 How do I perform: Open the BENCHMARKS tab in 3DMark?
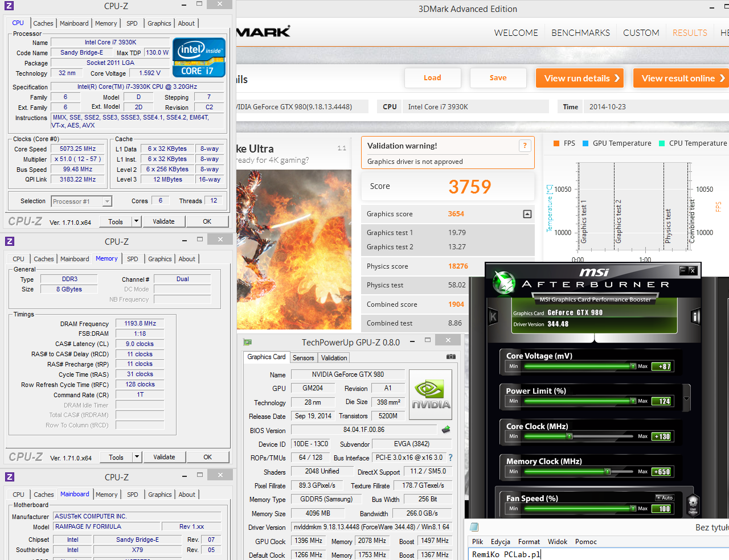(x=580, y=33)
